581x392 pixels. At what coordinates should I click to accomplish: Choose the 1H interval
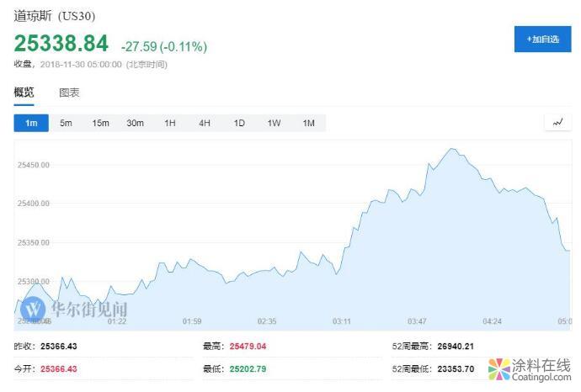170,124
